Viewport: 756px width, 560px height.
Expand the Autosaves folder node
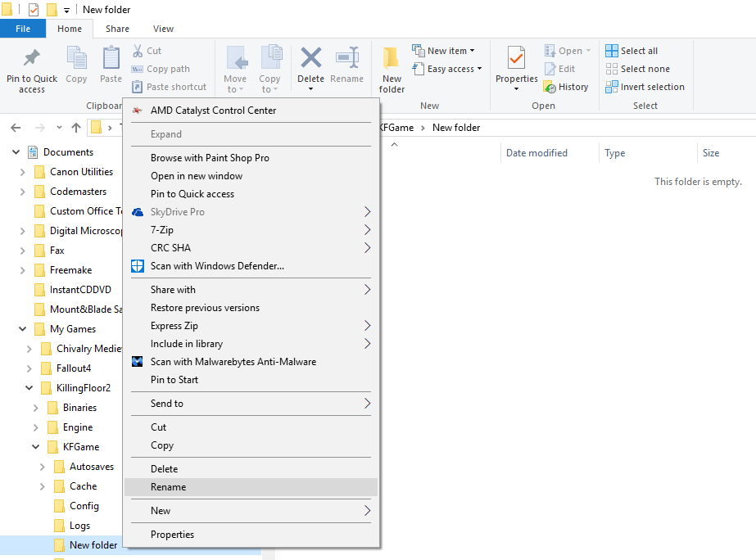42,467
